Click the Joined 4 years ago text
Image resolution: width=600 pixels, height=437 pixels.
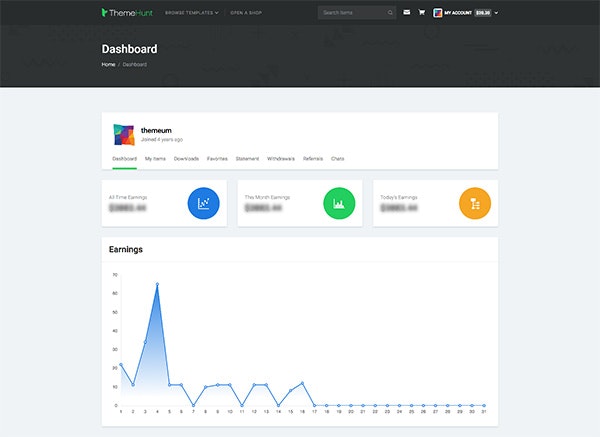pos(162,140)
